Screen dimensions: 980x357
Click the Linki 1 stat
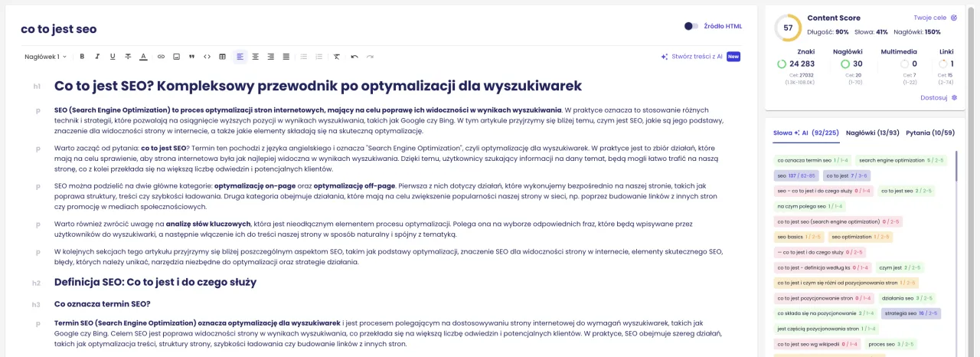pyautogui.click(x=946, y=64)
